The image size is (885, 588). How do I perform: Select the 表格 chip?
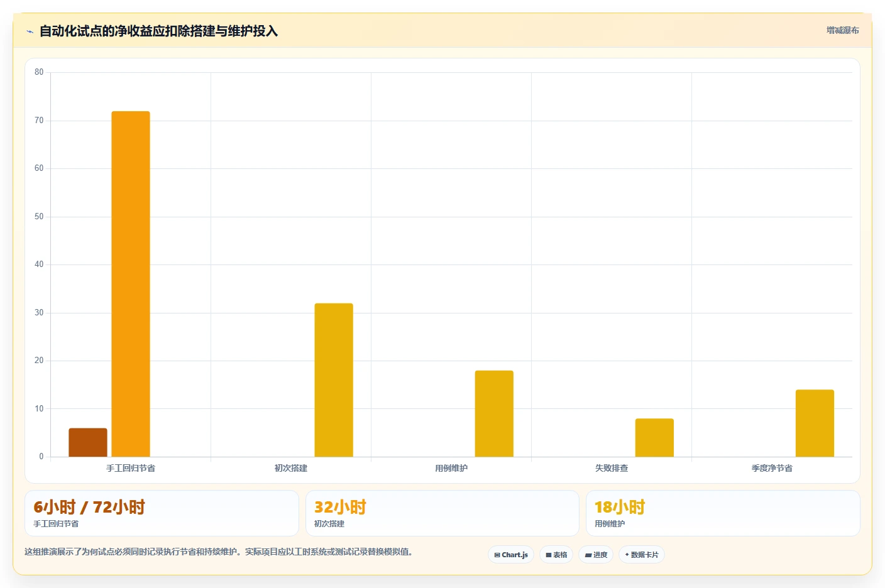click(556, 555)
